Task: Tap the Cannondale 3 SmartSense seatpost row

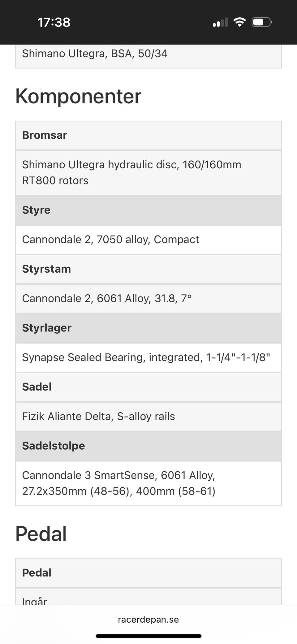Action: [148, 483]
